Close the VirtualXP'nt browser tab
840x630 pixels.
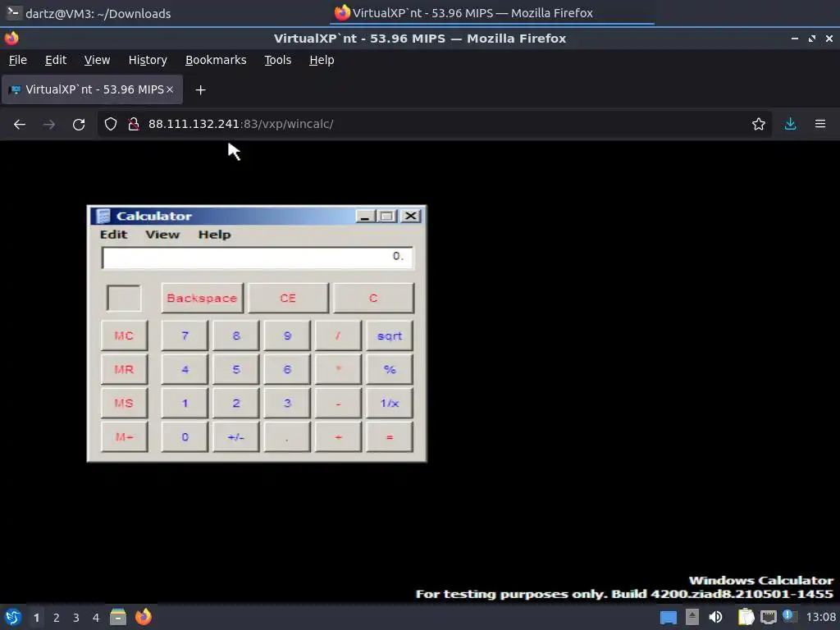(169, 89)
